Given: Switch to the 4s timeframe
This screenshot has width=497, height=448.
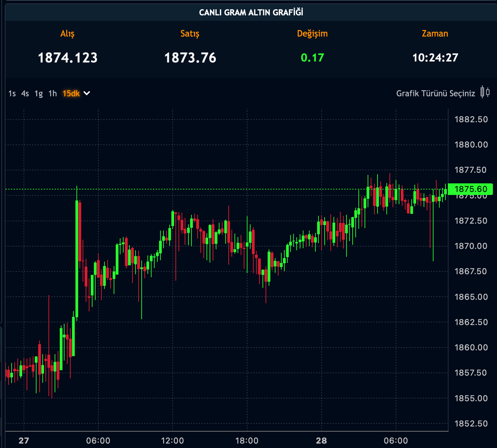Looking at the screenshot, I should pos(25,94).
